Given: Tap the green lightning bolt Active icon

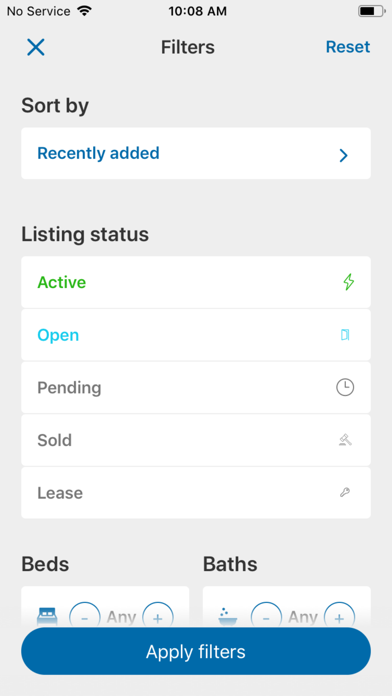Looking at the screenshot, I should (349, 282).
